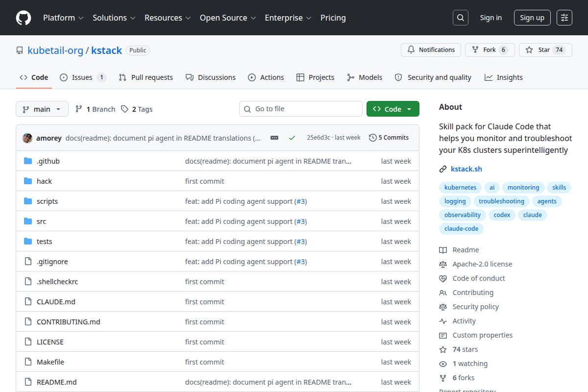The width and height of the screenshot is (588, 392).
Task: Click the Sign up button
Action: point(532,18)
